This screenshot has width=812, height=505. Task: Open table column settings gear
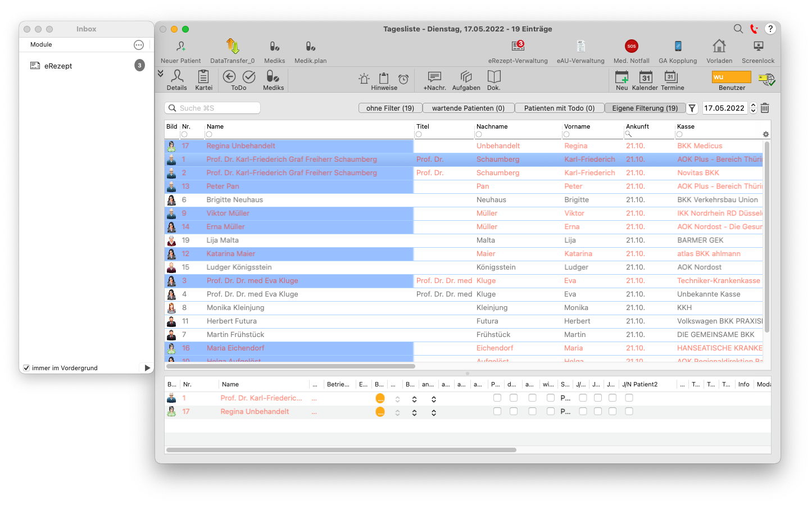point(766,134)
